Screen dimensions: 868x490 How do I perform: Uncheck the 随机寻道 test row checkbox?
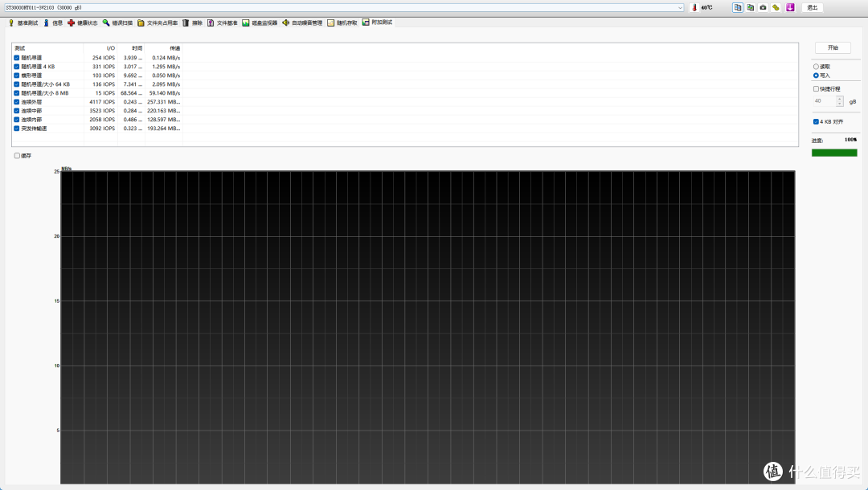17,58
